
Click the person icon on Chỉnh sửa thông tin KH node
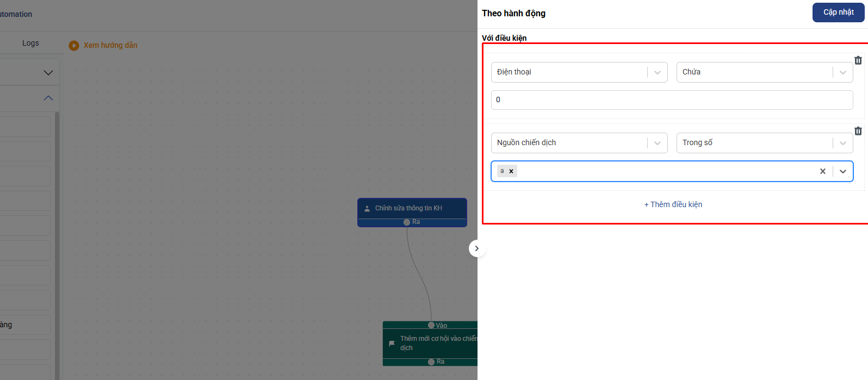pyautogui.click(x=367, y=208)
